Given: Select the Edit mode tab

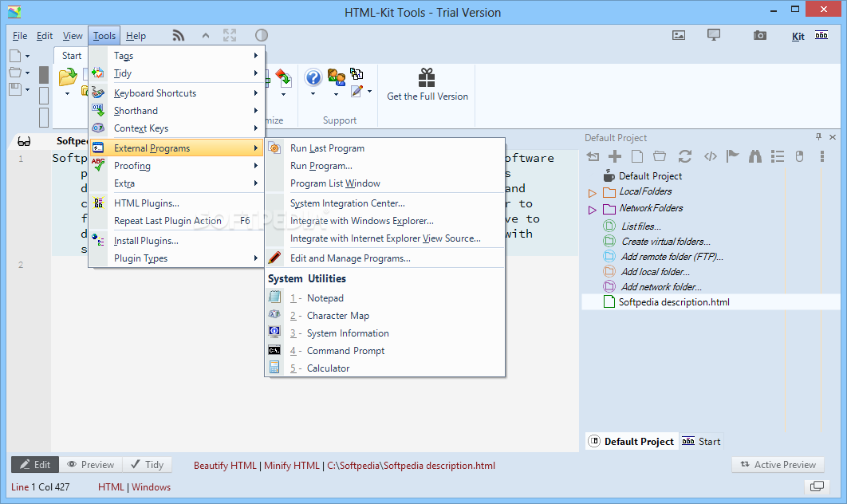Looking at the screenshot, I should [x=35, y=465].
